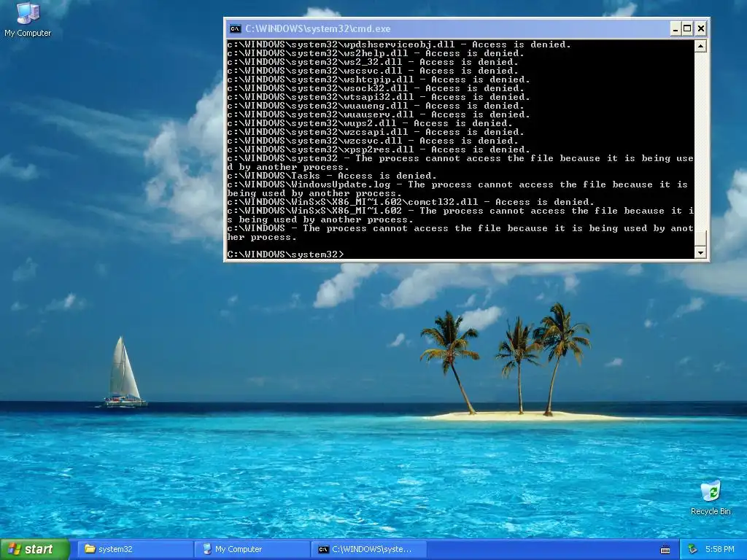Click the wuauserv.dll output line
Image resolution: width=747 pixels, height=560 pixels.
(379, 114)
